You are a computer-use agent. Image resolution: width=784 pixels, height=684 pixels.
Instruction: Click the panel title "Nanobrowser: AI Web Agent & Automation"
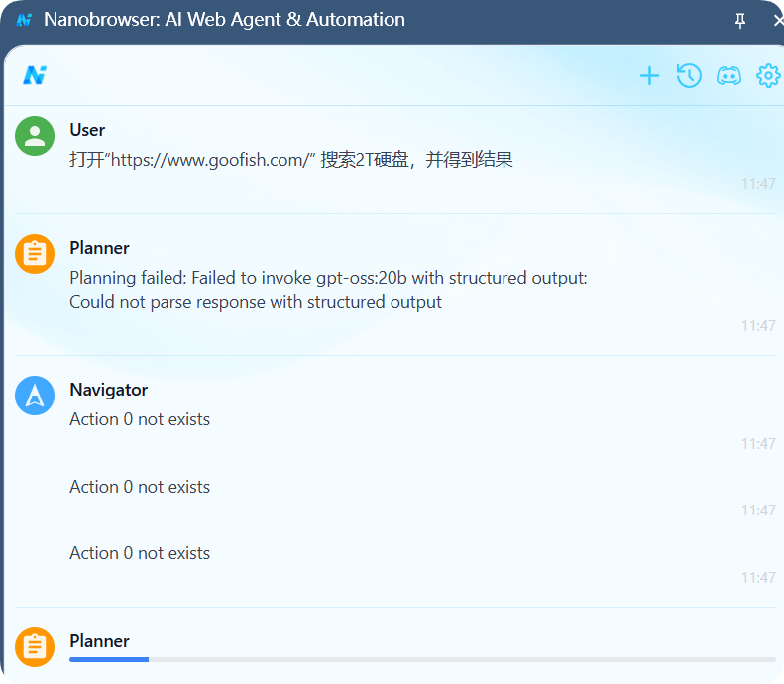click(x=224, y=20)
